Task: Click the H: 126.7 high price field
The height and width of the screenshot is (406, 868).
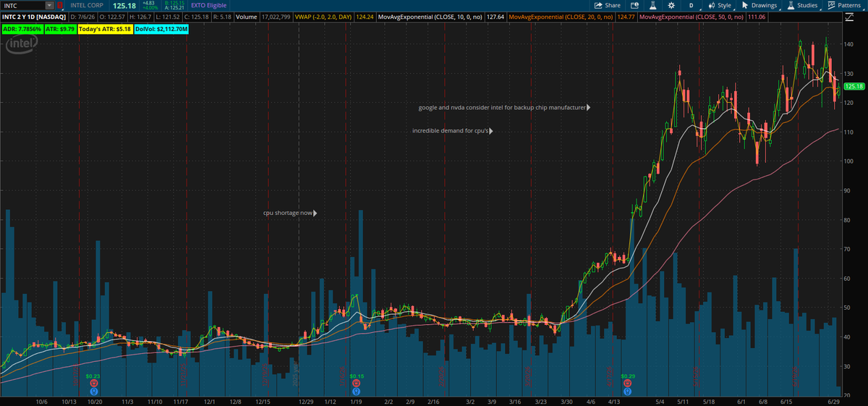Action: [x=142, y=16]
